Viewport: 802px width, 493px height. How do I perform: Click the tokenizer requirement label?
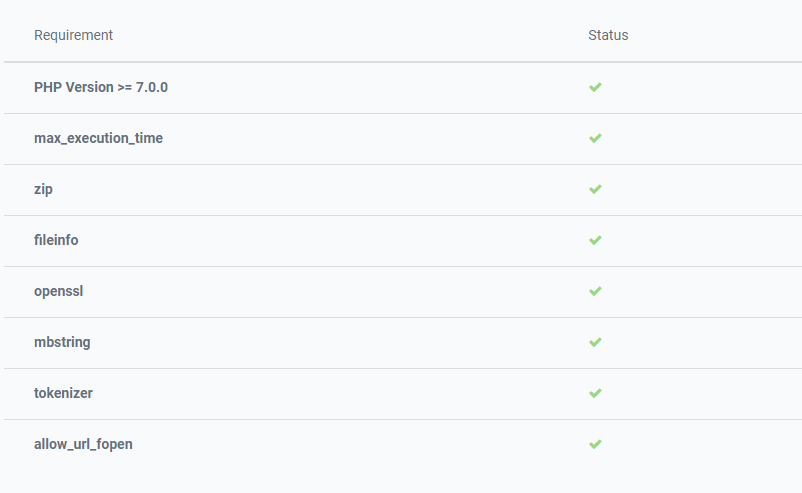pyautogui.click(x=63, y=393)
